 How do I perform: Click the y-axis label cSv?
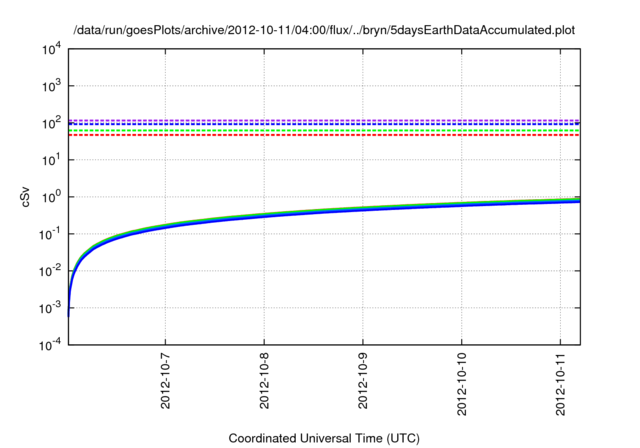pyautogui.click(x=25, y=197)
